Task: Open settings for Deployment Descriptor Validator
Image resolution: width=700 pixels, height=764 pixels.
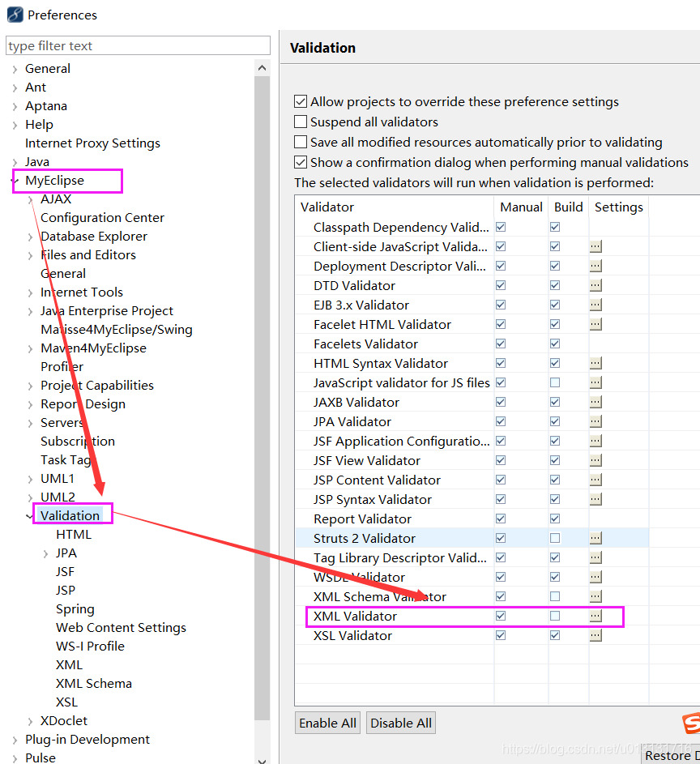Action: click(595, 266)
